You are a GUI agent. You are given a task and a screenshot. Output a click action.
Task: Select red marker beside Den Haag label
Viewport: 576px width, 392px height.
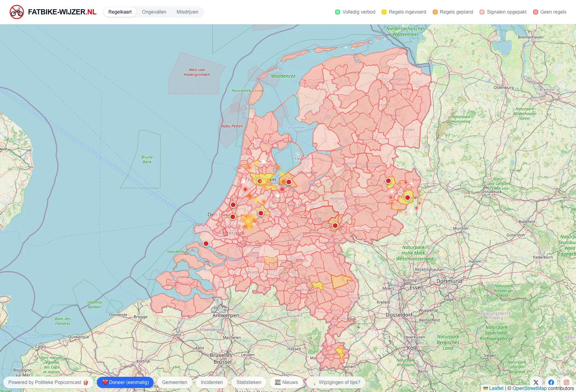click(x=233, y=217)
